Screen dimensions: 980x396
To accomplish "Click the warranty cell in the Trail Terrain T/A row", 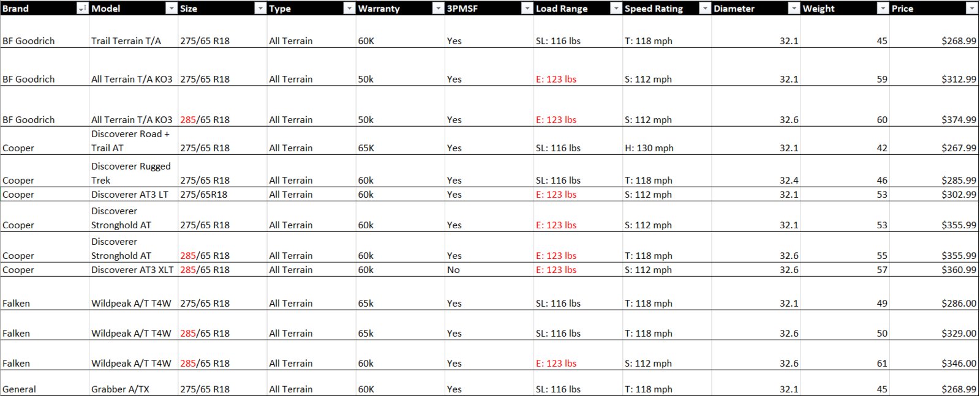I will [x=401, y=32].
